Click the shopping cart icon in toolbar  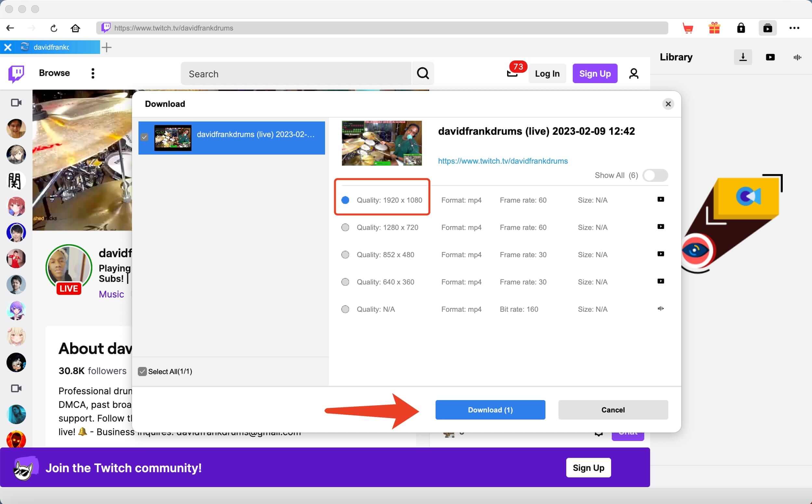coord(688,28)
